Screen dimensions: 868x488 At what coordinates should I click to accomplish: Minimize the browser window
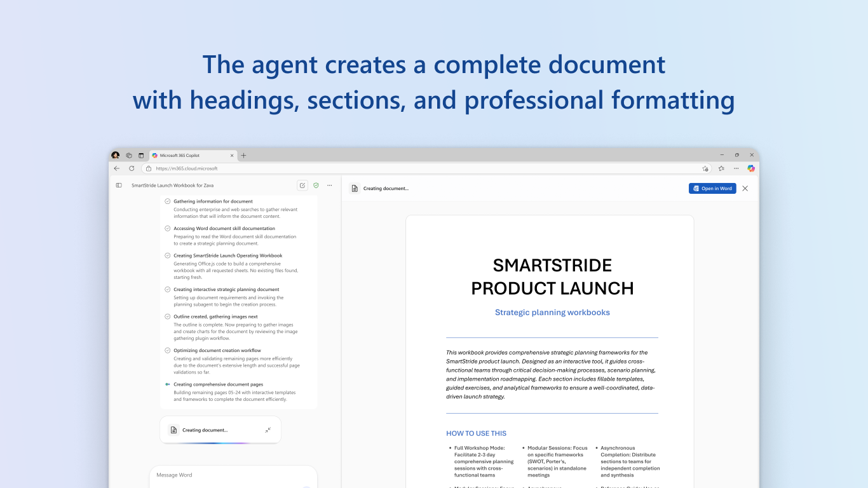(722, 155)
